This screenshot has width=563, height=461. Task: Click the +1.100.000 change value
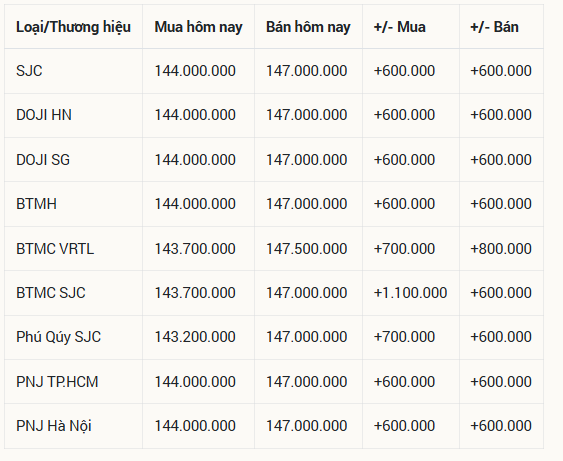tap(410, 293)
